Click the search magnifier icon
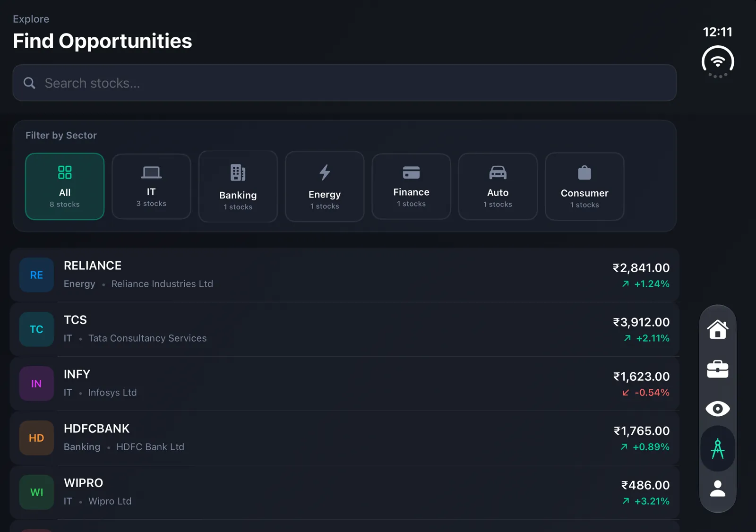 [x=29, y=83]
